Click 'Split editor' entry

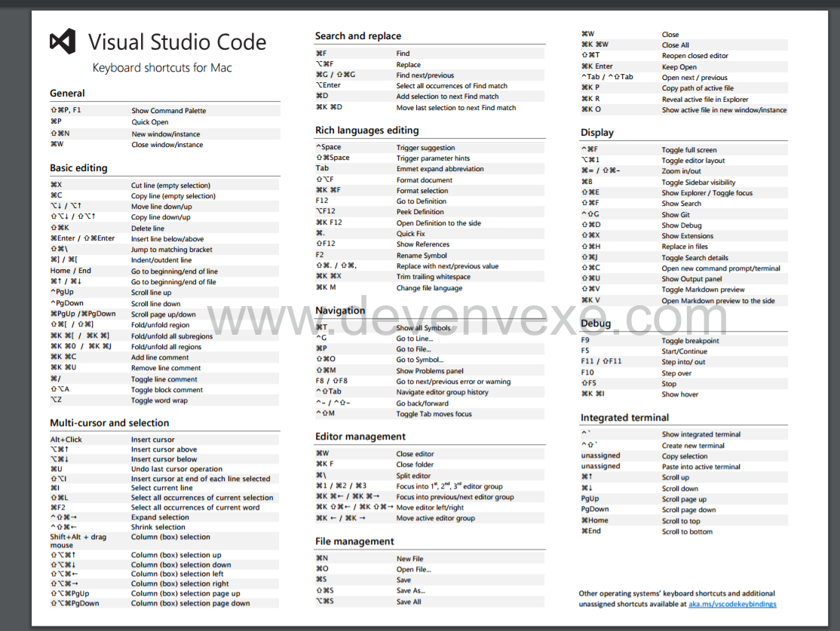(x=413, y=476)
